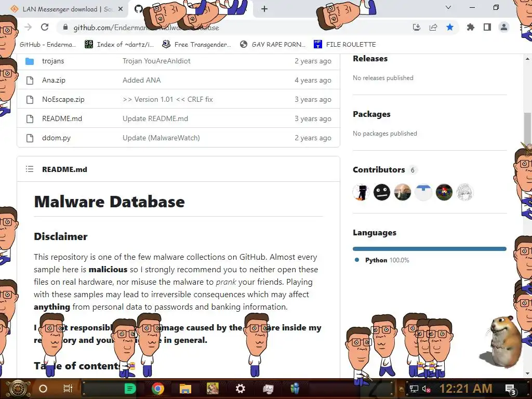This screenshot has width=532, height=399.
Task: Open README.md in file list
Action: pyautogui.click(x=62, y=119)
